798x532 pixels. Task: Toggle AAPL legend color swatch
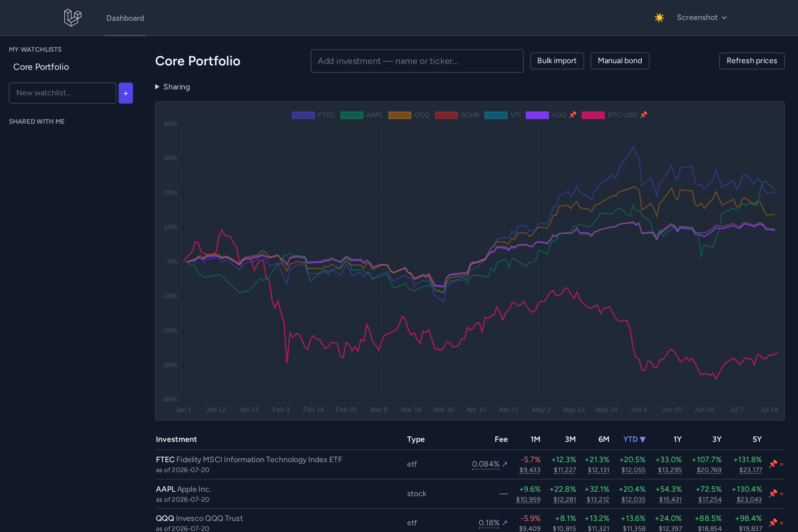pos(351,115)
